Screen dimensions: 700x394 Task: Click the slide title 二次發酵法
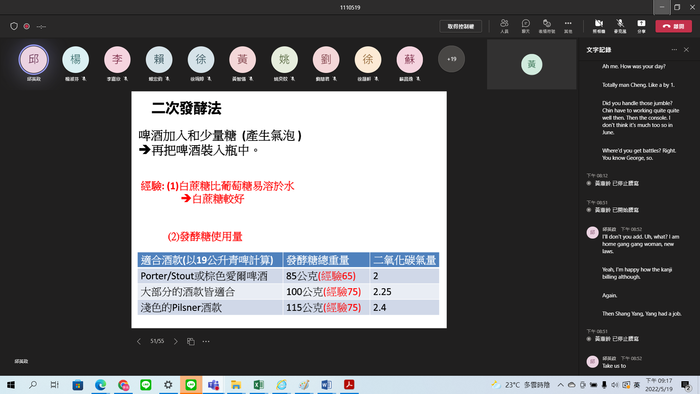[186, 108]
